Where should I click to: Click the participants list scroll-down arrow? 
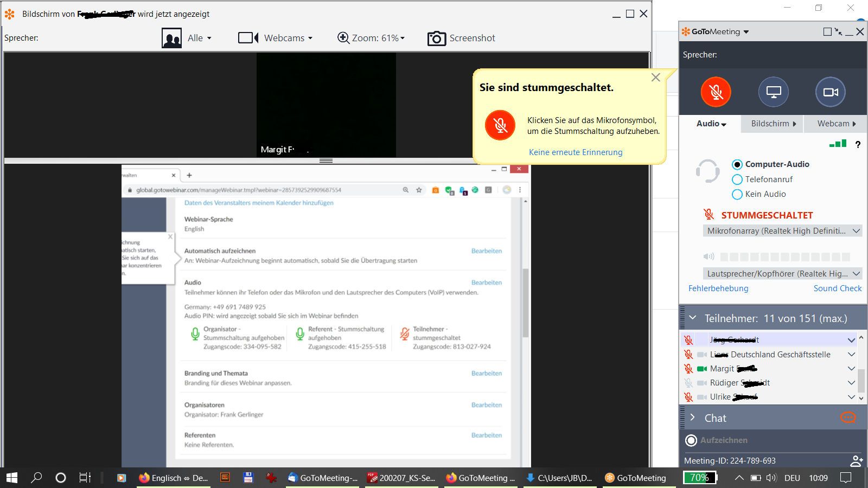click(861, 398)
